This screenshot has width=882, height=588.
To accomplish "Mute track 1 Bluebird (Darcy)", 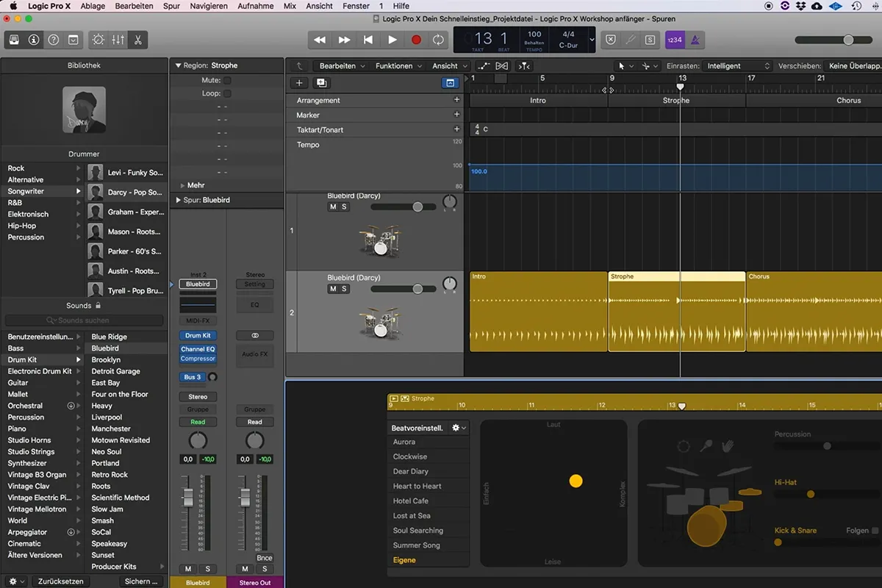I will click(x=333, y=207).
